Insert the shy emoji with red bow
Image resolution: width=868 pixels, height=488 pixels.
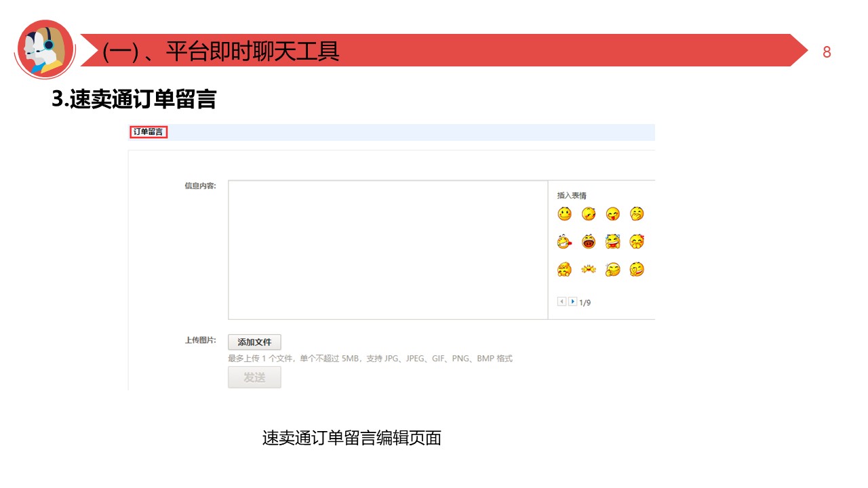tap(637, 241)
